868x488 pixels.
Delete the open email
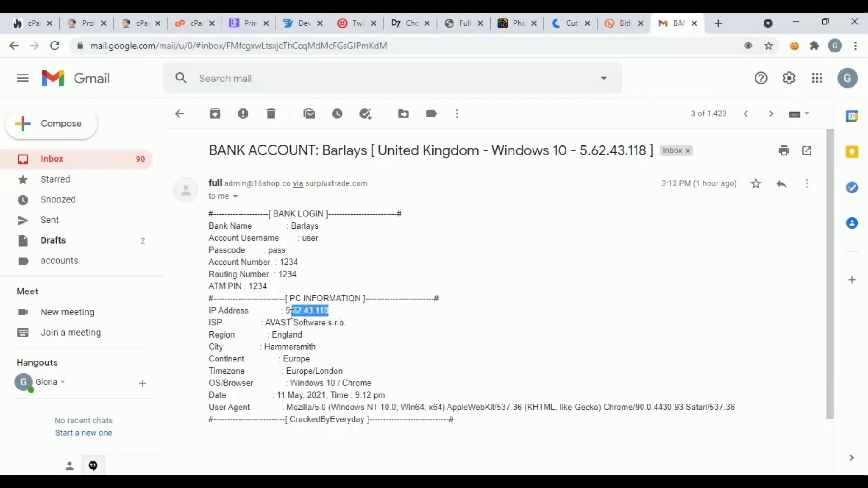[271, 114]
